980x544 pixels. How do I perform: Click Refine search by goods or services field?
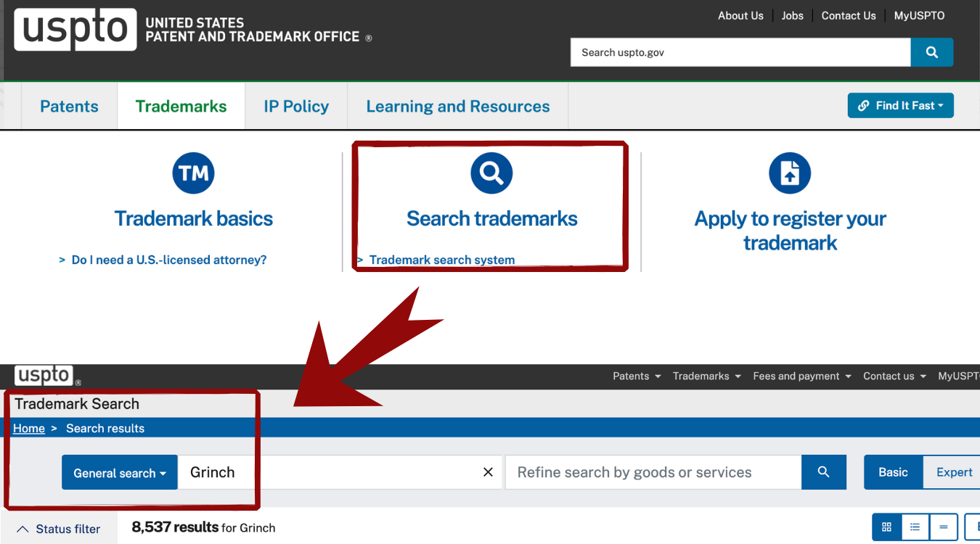click(x=653, y=472)
